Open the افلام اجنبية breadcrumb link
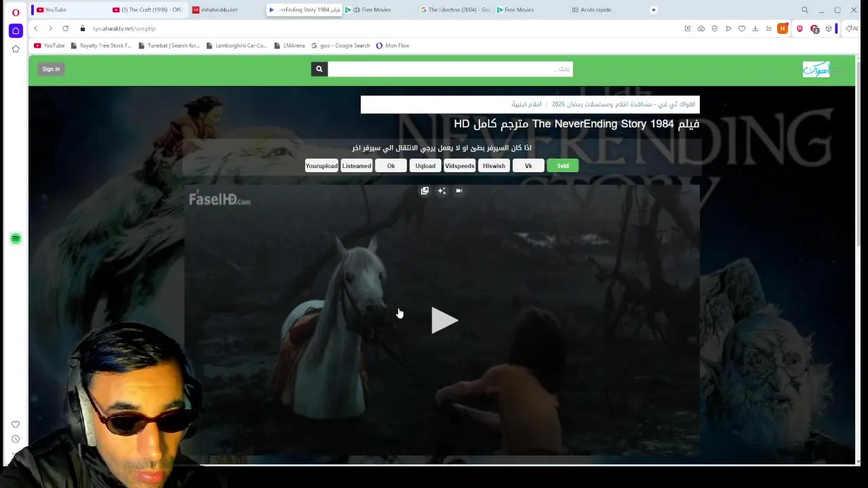 click(526, 104)
